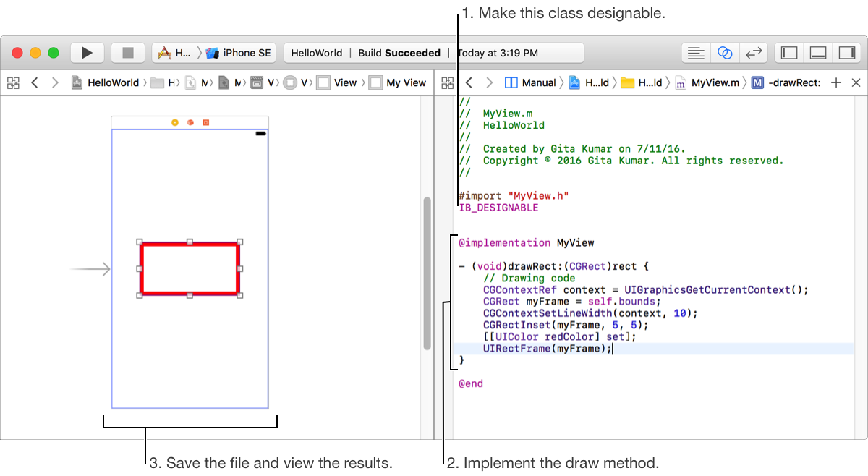This screenshot has width=868, height=476.
Task: Click the IB_DESIGNABLE line in code
Action: tap(498, 208)
